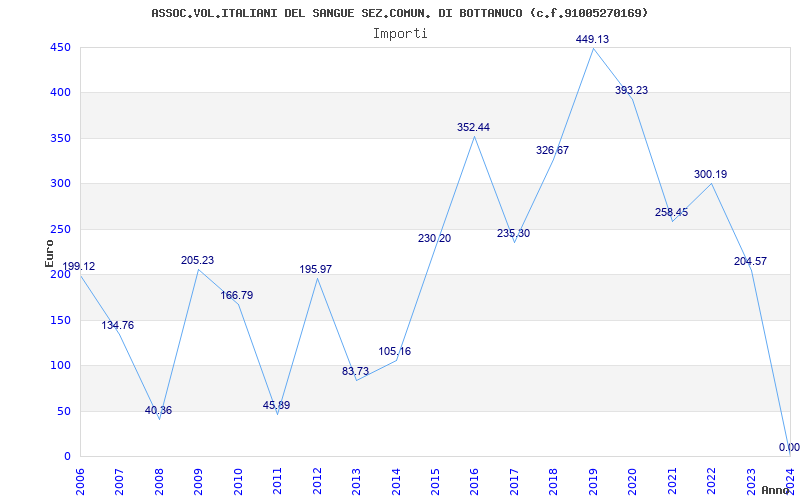Select the Anno x-axis label
Screen dimensions: 800x500
(776, 490)
